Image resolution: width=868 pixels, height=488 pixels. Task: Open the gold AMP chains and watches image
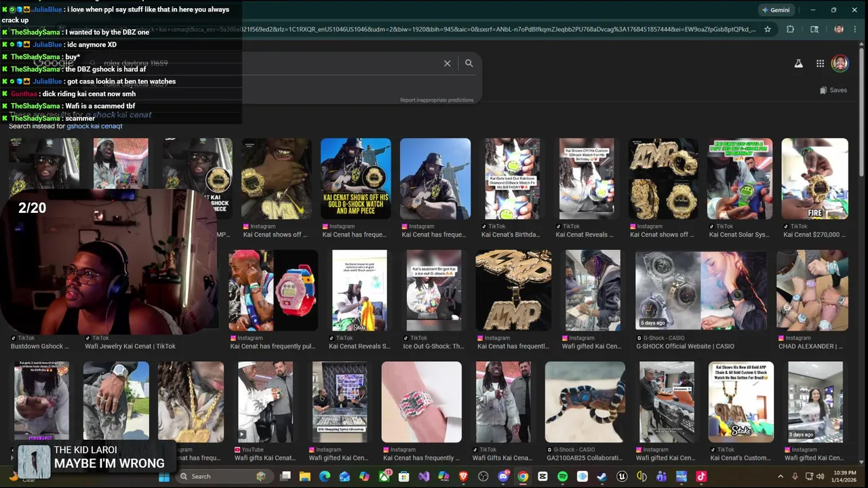tap(663, 178)
